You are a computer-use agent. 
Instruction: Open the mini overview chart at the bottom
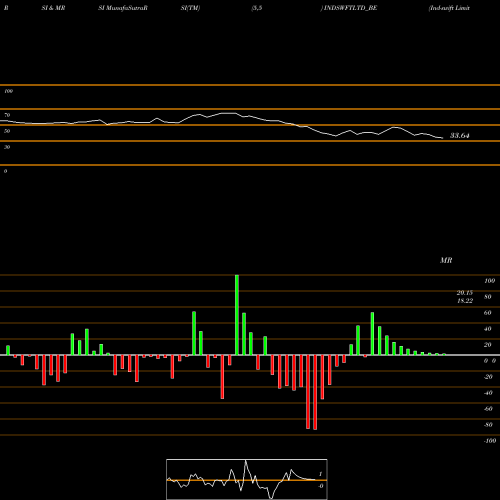click(x=247, y=479)
